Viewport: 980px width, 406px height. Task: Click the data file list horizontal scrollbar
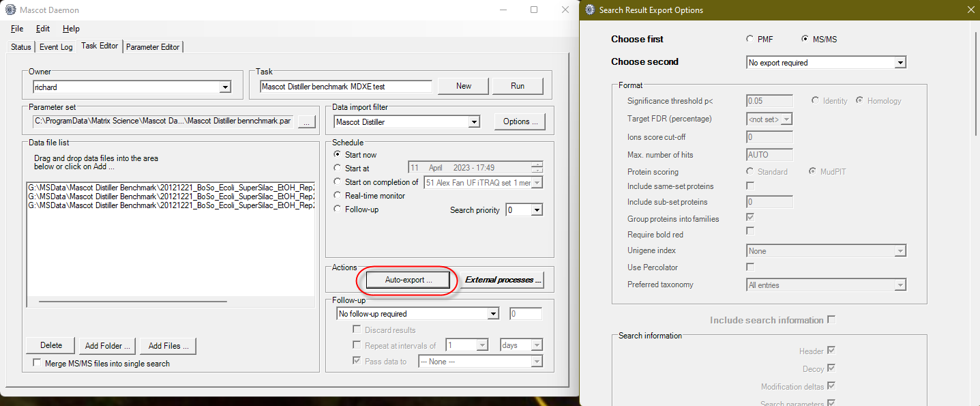coord(133,301)
